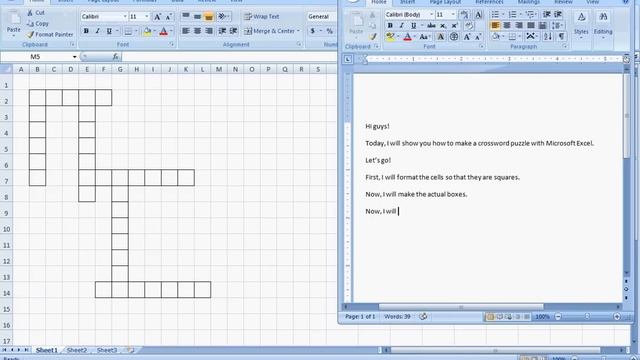Click Merge & Center button in Excel
Image resolution: width=640 pixels, height=360 pixels.
coord(269,31)
